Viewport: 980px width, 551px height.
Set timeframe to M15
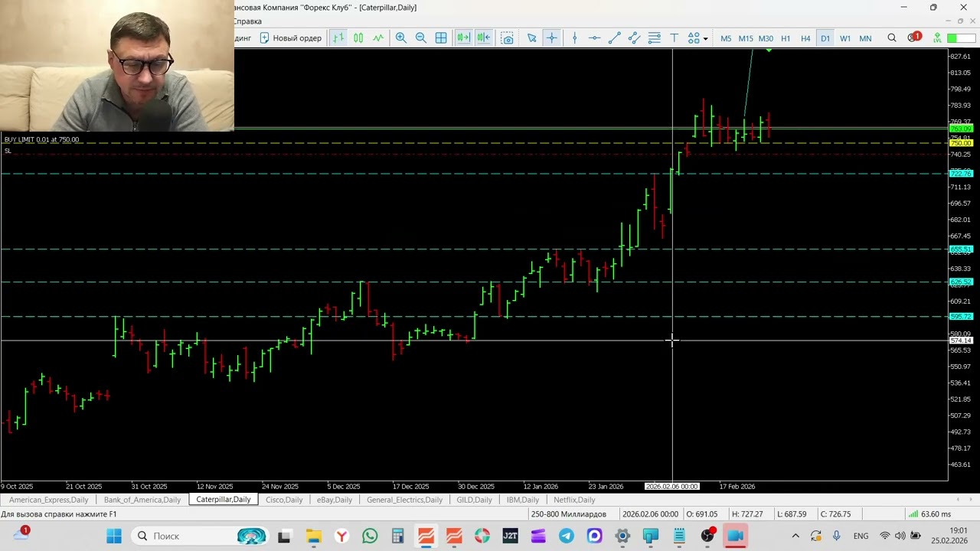pyautogui.click(x=746, y=38)
